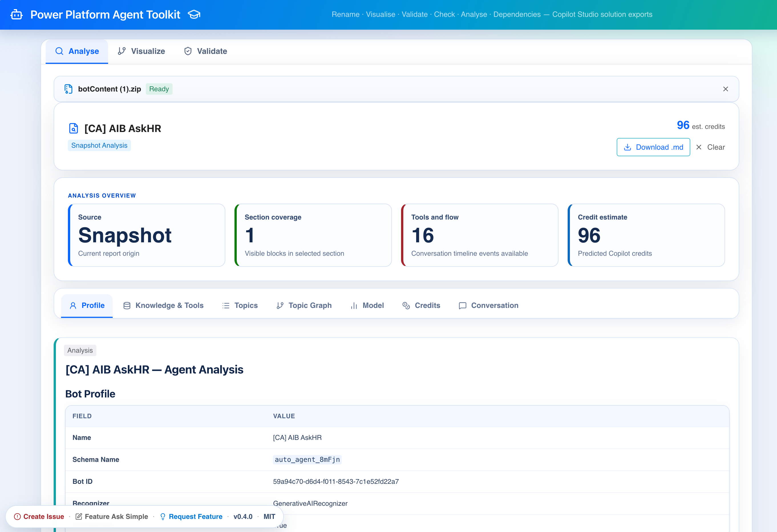Dismiss the botContent (1).zip file bar
The image size is (777, 532).
pyautogui.click(x=725, y=89)
